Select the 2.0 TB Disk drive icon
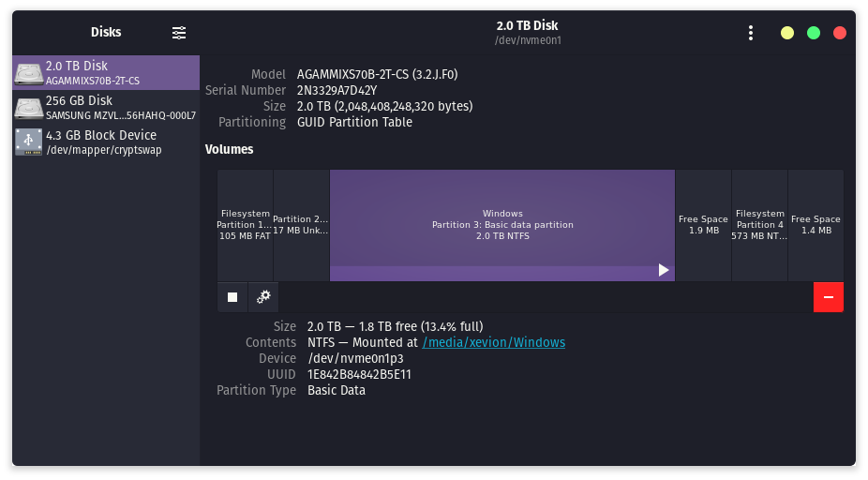The height and width of the screenshot is (480, 868). coord(28,73)
